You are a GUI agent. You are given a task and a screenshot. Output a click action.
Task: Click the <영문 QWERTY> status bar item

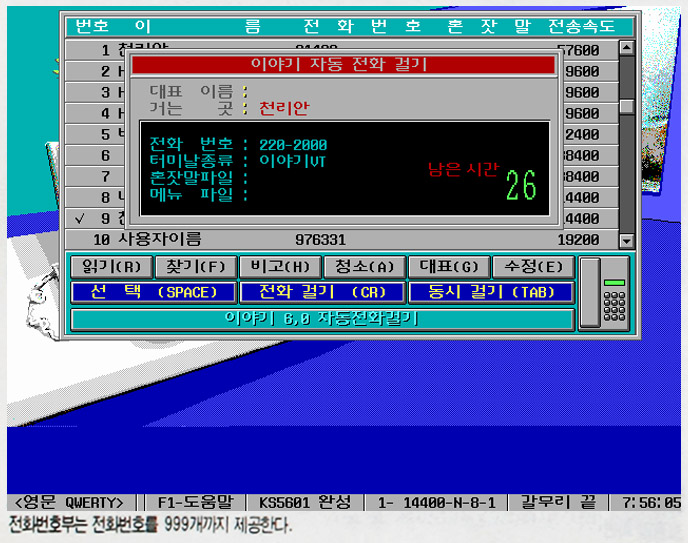point(69,502)
